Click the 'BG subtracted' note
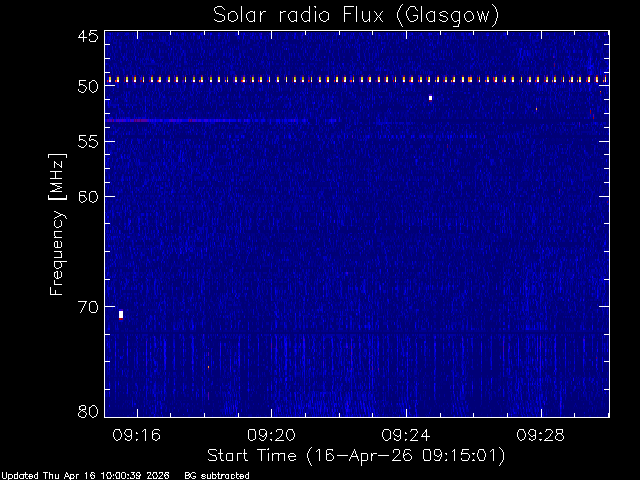640x480 pixels. coord(217,476)
